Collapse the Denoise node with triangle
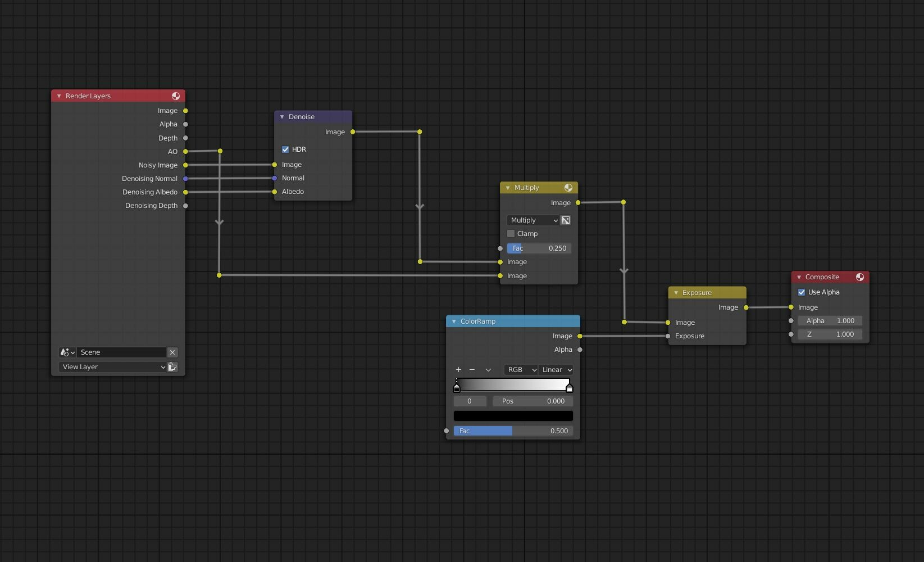This screenshot has height=562, width=924. coord(282,117)
